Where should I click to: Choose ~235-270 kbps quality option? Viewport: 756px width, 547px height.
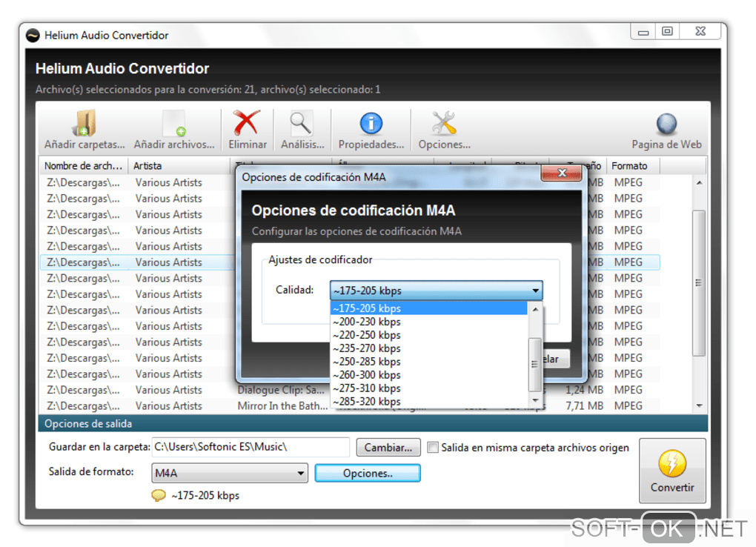(429, 348)
